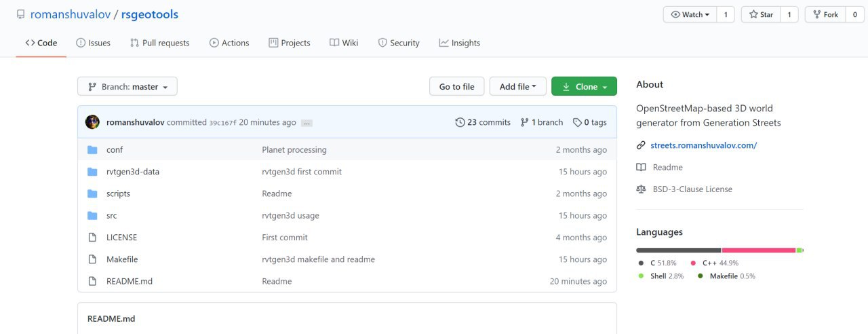The image size is (868, 334).
Task: Open the Add file dropdown
Action: point(518,86)
